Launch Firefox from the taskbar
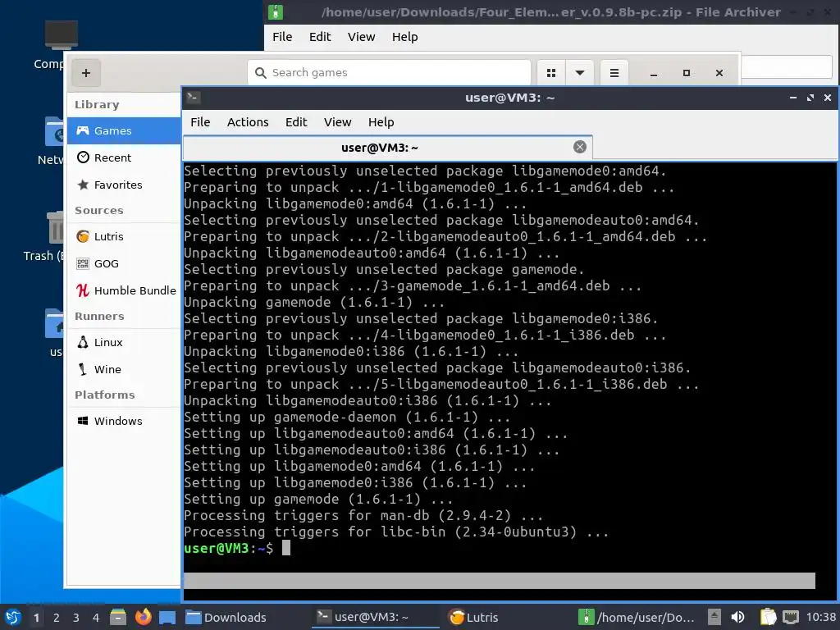Image resolution: width=840 pixels, height=630 pixels. tap(143, 617)
